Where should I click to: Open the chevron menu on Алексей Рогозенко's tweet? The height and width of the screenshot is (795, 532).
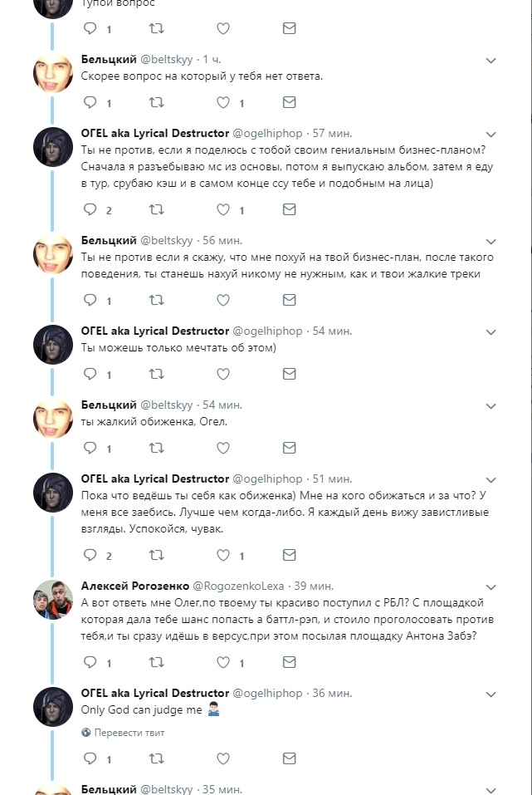491,587
